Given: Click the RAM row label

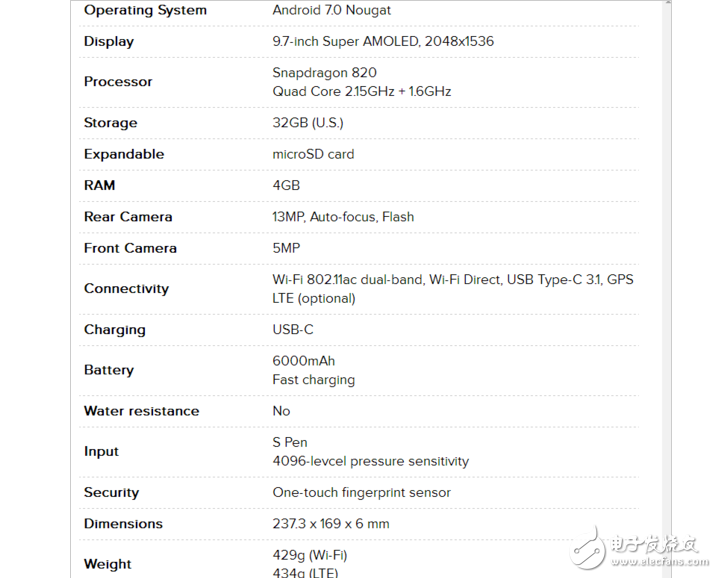Looking at the screenshot, I should (100, 185).
